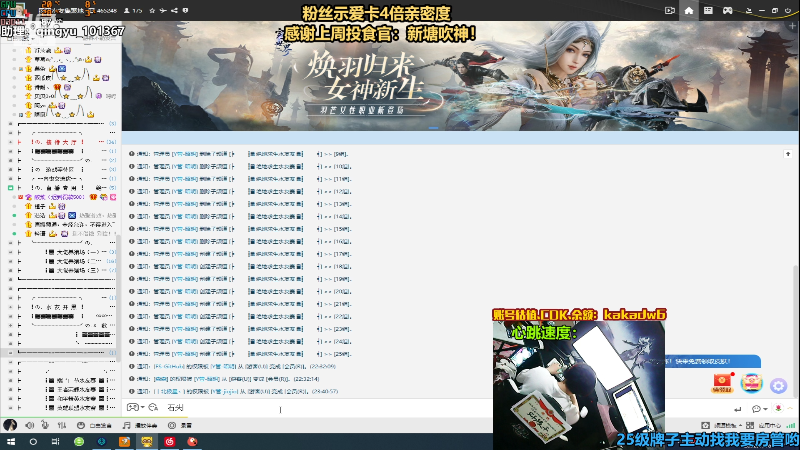Select user 橙子 in the channel list

tap(40, 206)
